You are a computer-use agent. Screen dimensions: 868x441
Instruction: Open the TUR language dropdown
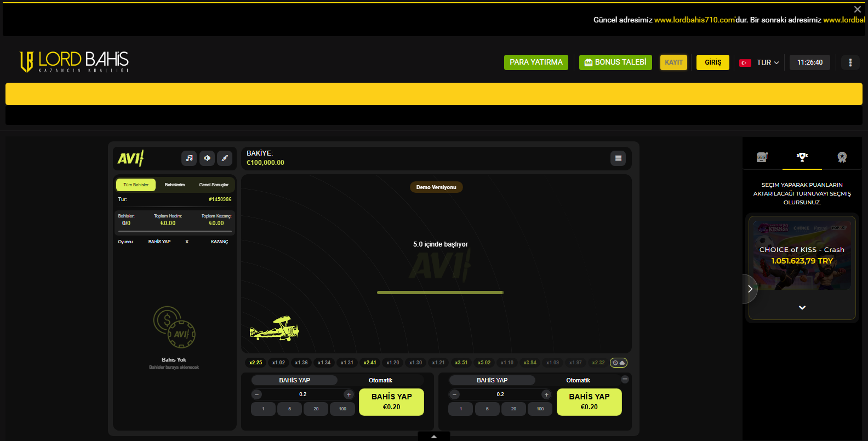[759, 62]
